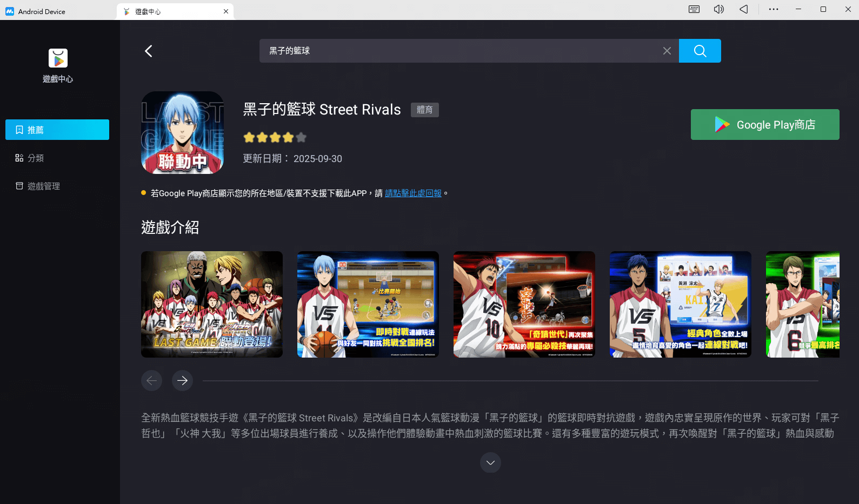Click the Game Center logo in sidebar

pyautogui.click(x=58, y=58)
